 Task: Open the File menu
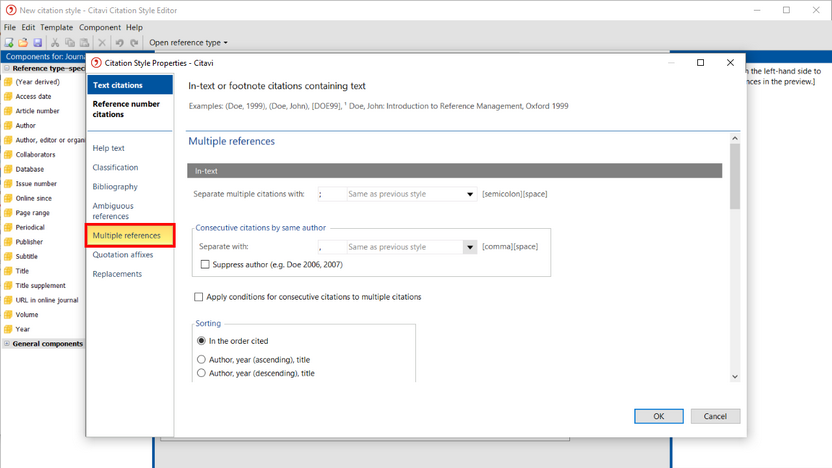tap(10, 28)
